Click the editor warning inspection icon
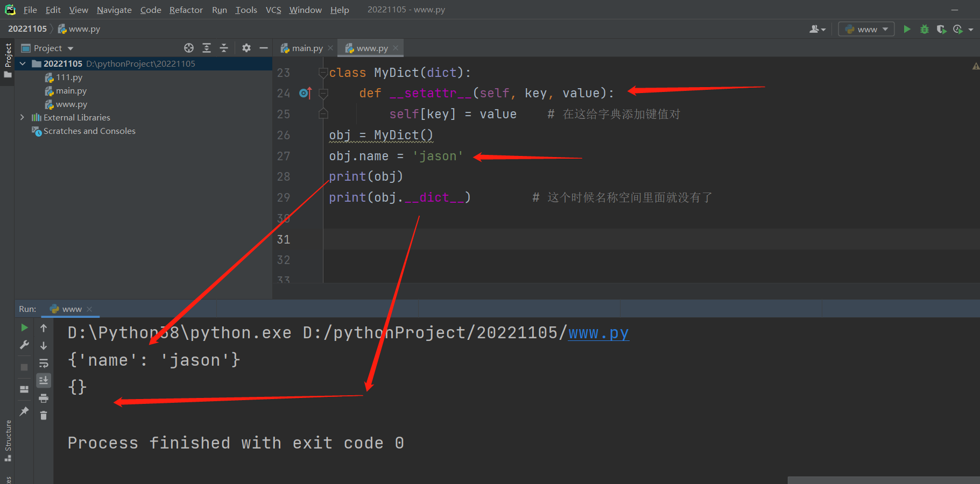The image size is (980, 484). pyautogui.click(x=975, y=67)
